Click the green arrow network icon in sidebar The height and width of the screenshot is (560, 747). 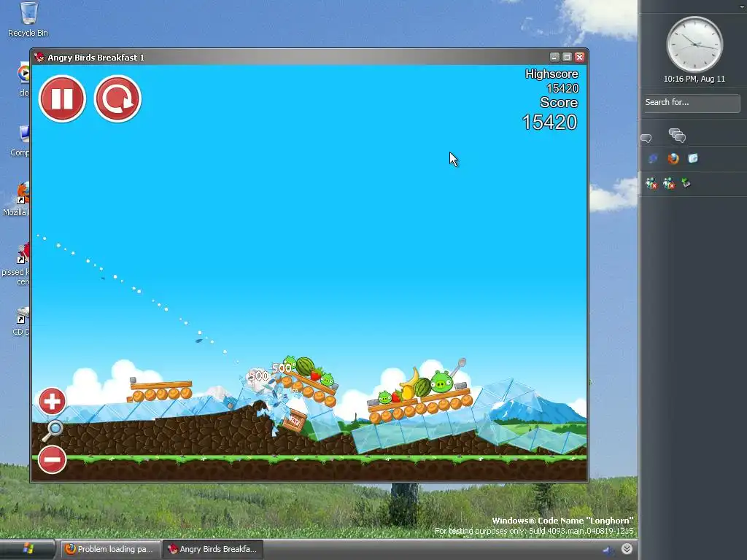686,183
